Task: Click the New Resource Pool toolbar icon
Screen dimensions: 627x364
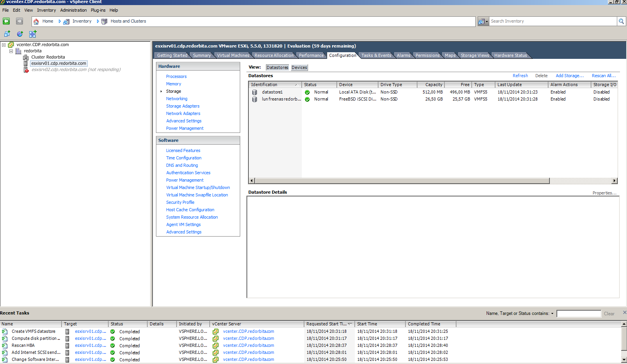Action: 20,34
